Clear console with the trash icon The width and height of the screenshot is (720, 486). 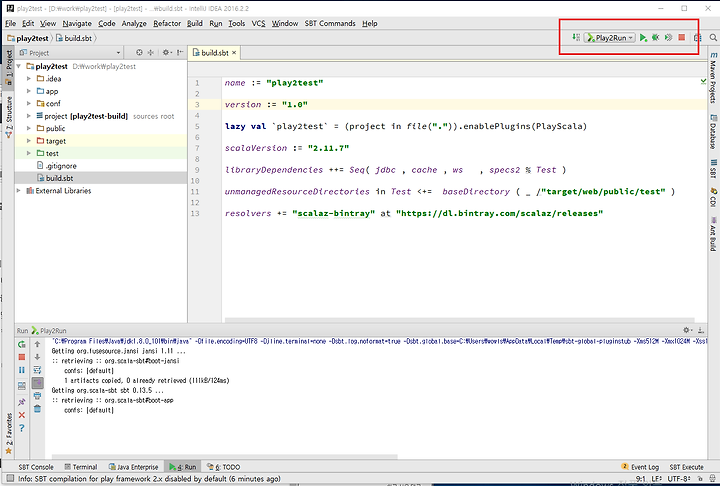(38, 408)
